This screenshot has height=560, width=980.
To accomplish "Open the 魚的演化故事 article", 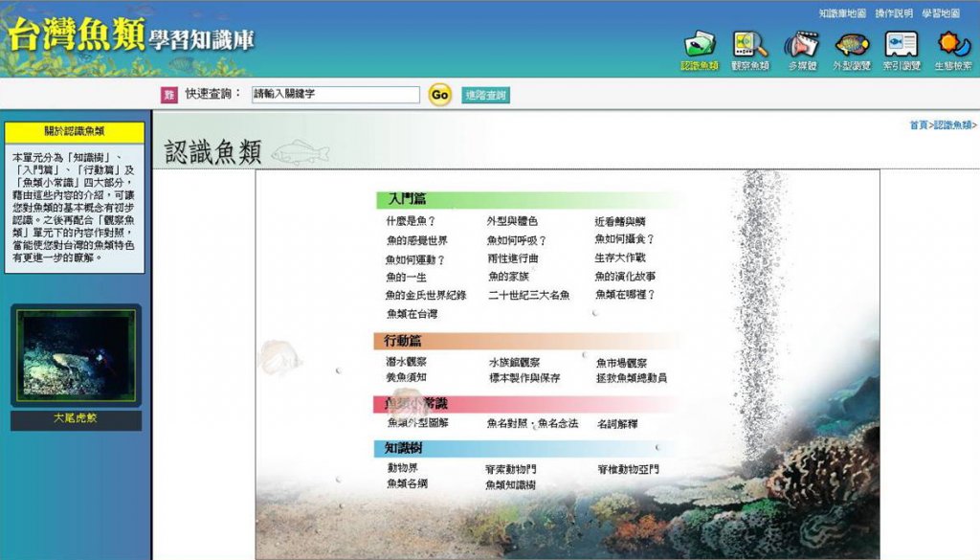I will click(x=625, y=277).
